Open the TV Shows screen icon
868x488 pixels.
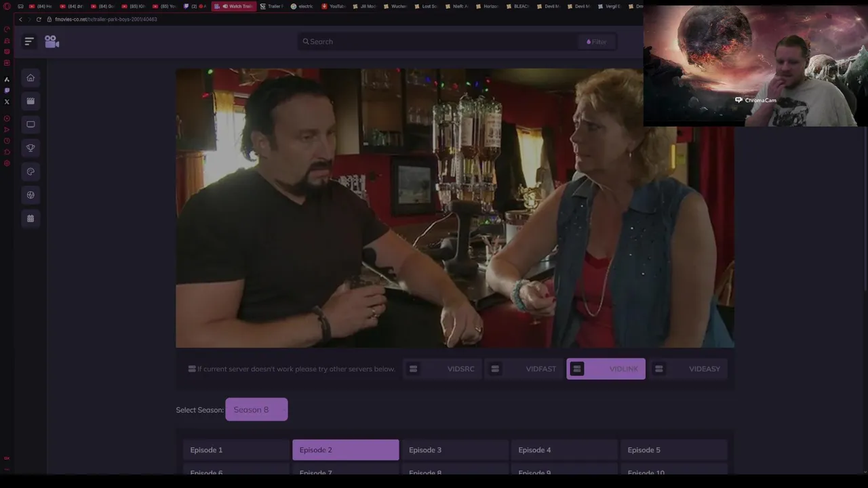pyautogui.click(x=31, y=125)
